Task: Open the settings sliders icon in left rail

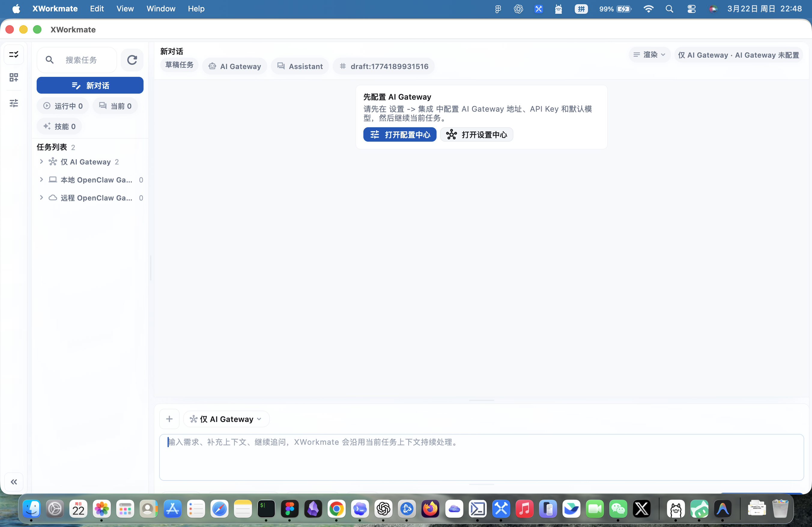Action: (14, 103)
